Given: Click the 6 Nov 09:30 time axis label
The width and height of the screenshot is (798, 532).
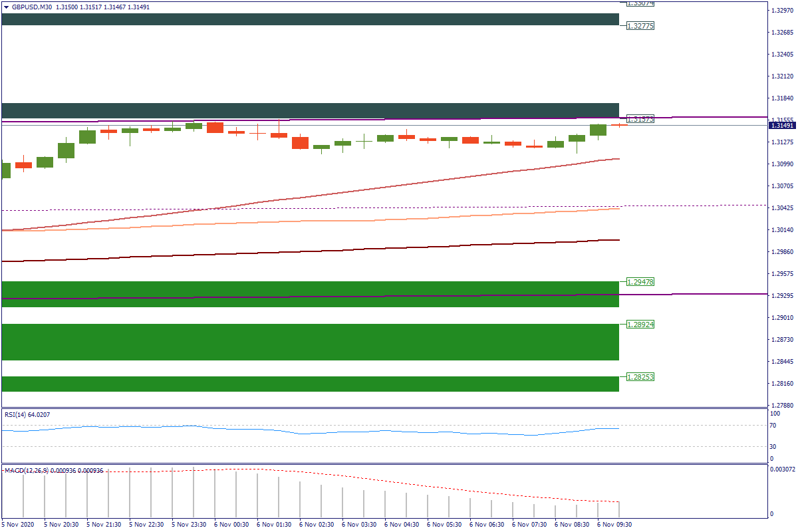Looking at the screenshot, I should 614,524.
